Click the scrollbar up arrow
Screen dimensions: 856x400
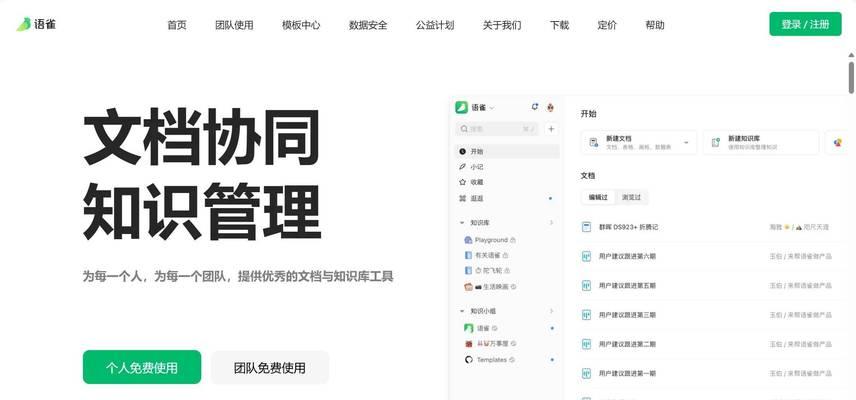click(851, 55)
